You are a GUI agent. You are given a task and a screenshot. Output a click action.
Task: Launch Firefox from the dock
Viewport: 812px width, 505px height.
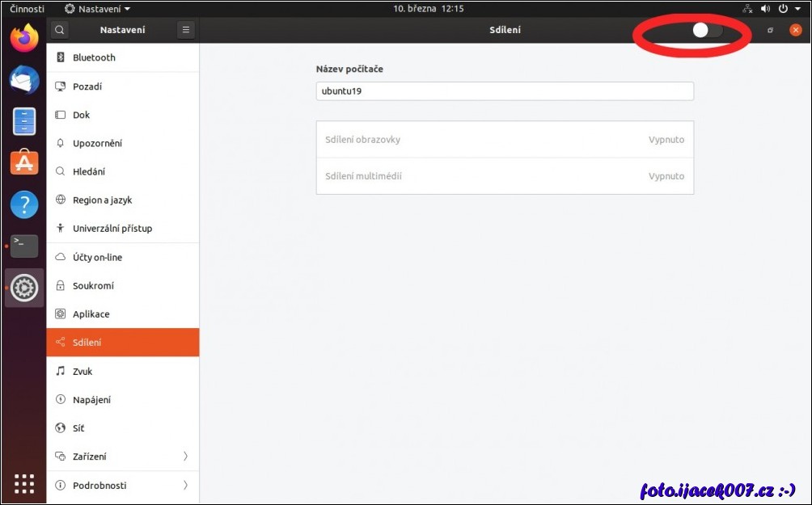[24, 37]
